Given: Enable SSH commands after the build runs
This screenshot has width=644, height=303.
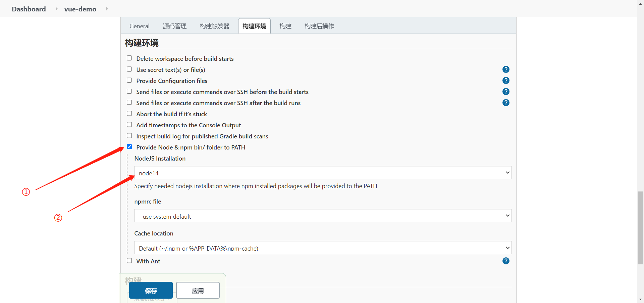Looking at the screenshot, I should point(129,102).
